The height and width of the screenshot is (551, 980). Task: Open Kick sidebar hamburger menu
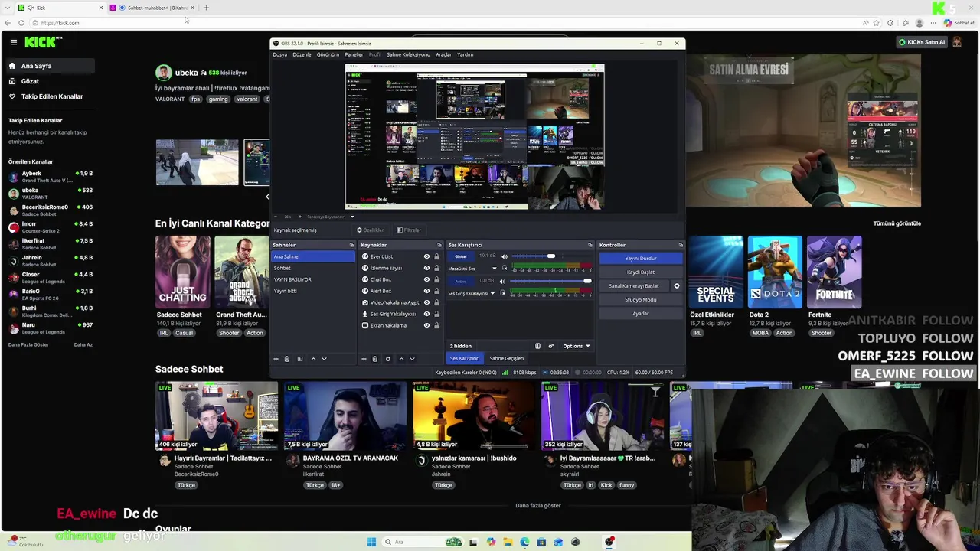[13, 42]
